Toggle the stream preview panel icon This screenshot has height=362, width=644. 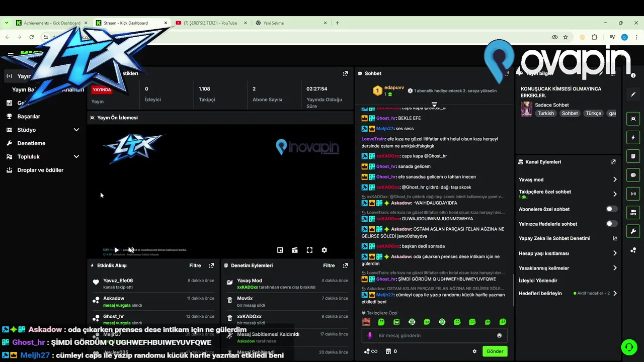pyautogui.click(x=633, y=119)
